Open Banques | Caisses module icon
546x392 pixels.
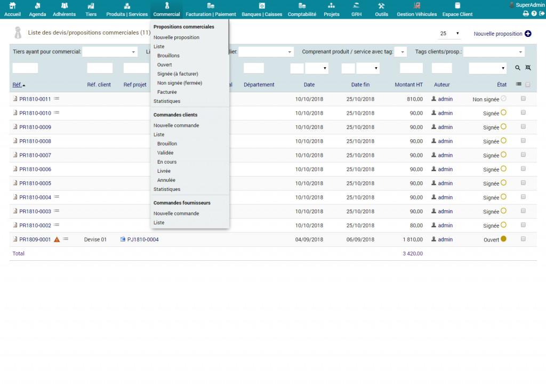262,6
